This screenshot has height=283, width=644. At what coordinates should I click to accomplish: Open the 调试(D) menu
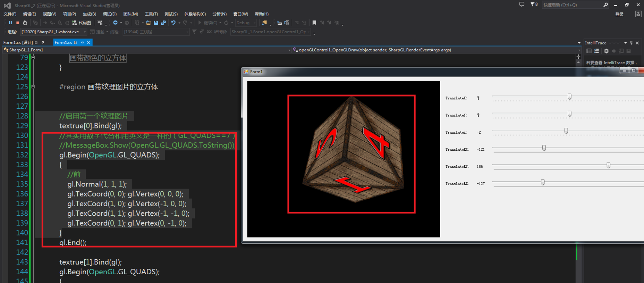[x=110, y=14]
